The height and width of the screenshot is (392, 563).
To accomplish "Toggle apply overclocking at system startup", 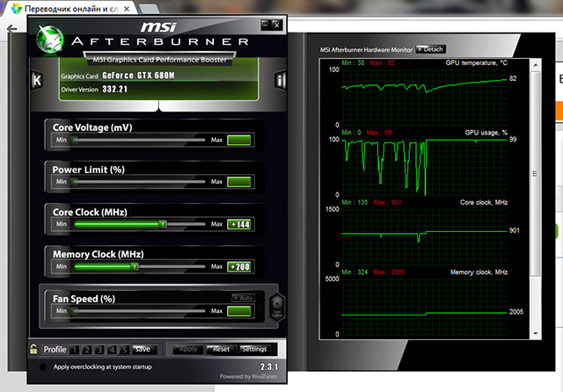I will [x=43, y=367].
